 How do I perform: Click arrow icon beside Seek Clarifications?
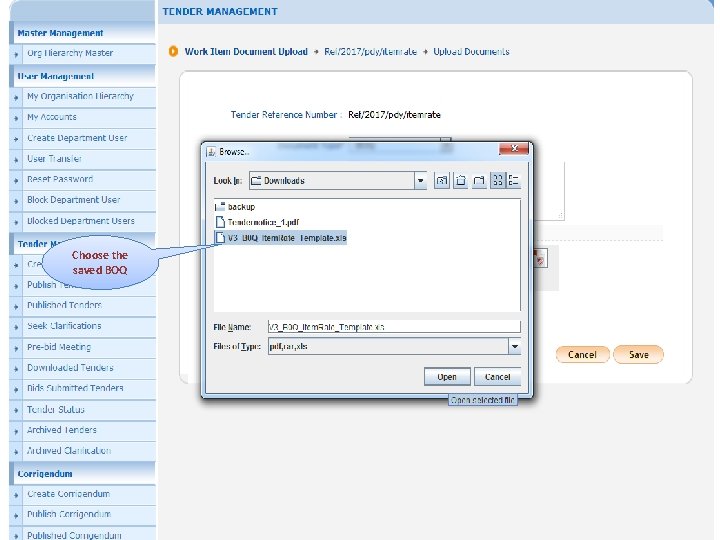16,327
